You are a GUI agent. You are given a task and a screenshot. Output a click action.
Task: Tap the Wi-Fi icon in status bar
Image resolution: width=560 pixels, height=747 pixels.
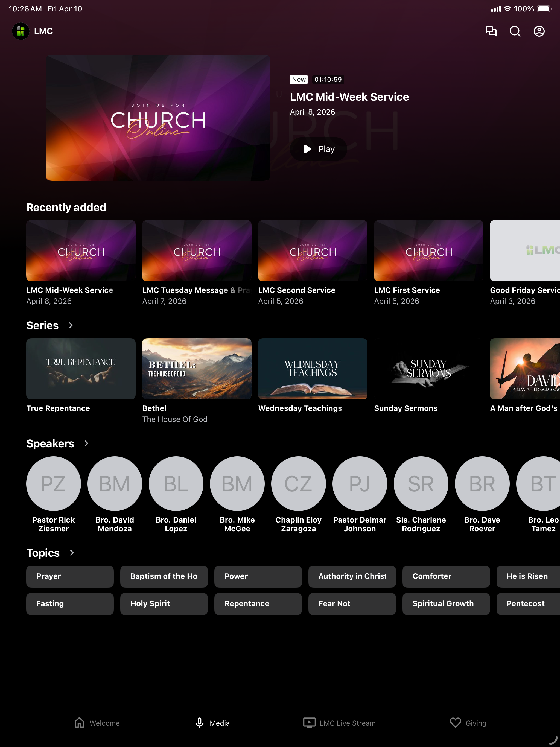507,9
